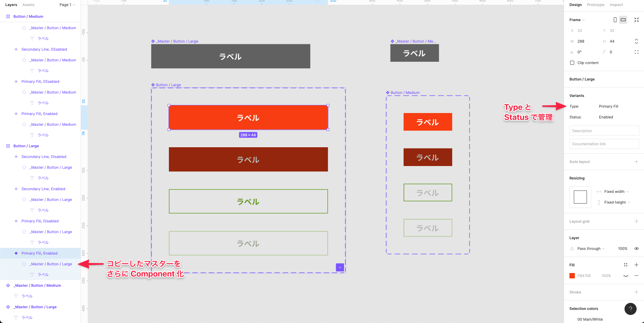This screenshot has height=323, width=644.
Task: Click the resize-to-fit icon
Action: tap(636, 20)
